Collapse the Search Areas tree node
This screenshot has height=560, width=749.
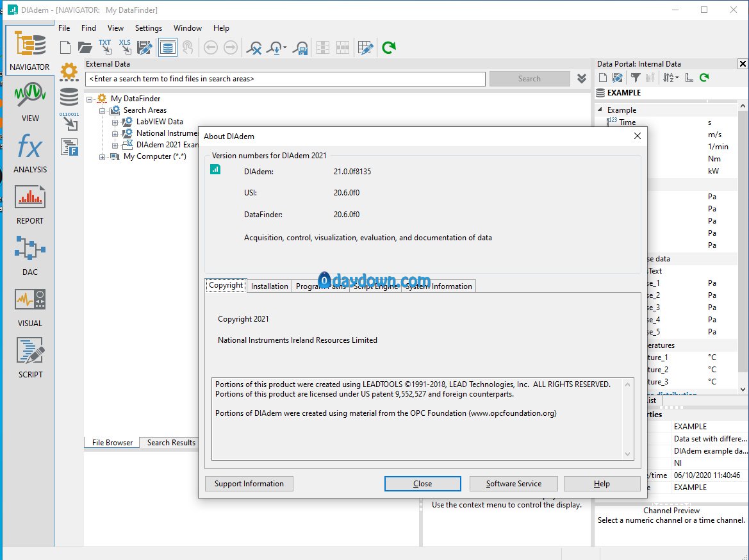point(103,110)
